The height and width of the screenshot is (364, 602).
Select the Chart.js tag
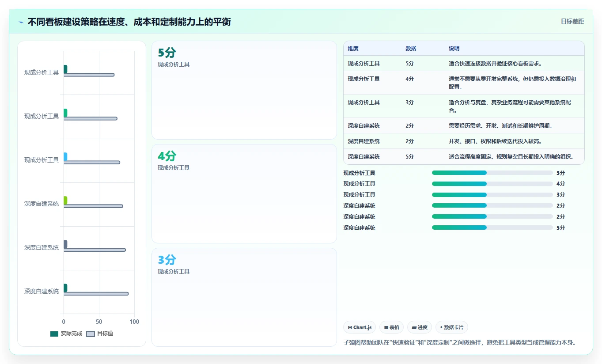360,327
